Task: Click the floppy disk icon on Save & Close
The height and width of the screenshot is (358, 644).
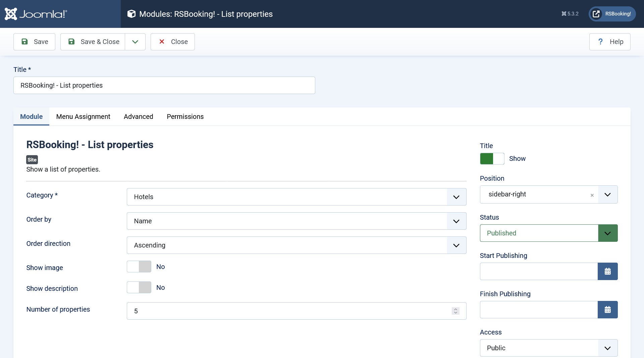Action: tap(71, 42)
